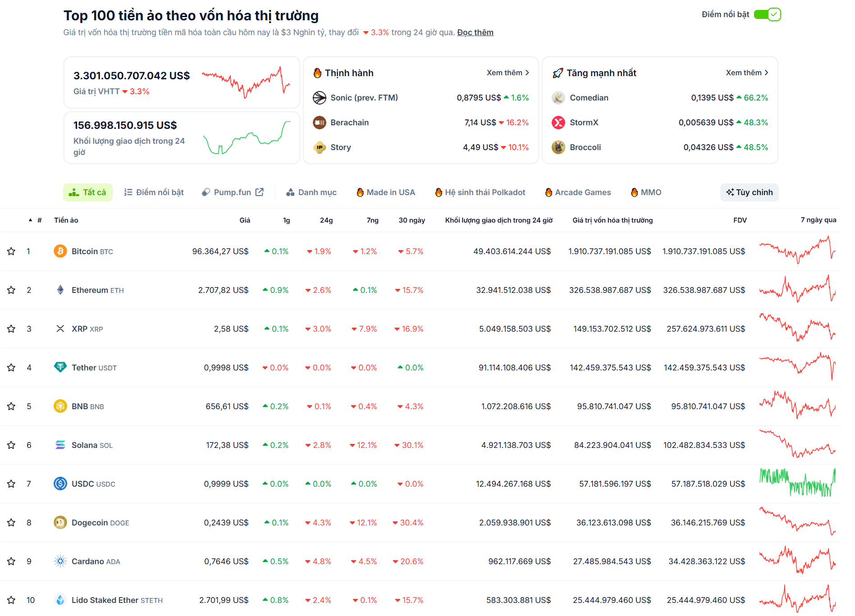Select the Arcade Games category

(x=578, y=192)
